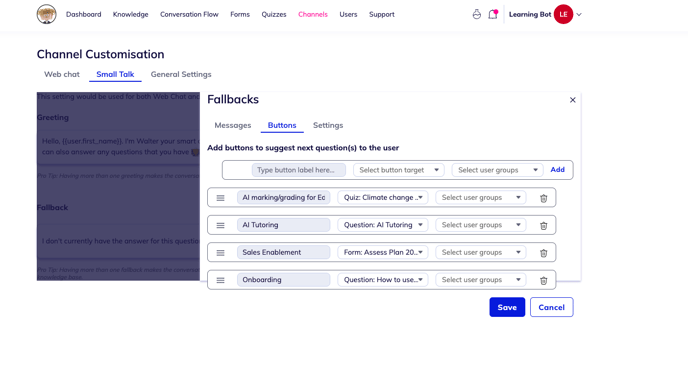Delete the AI marking/grading button row

544,198
